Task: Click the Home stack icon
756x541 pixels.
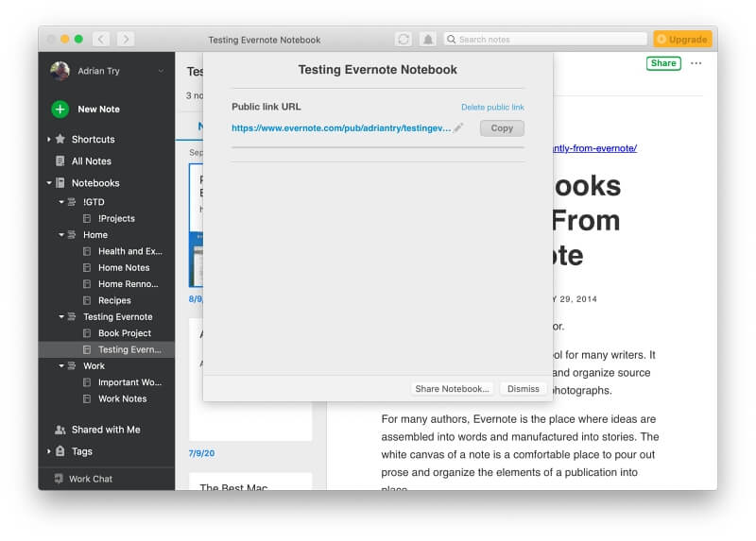Action: pyautogui.click(x=72, y=234)
